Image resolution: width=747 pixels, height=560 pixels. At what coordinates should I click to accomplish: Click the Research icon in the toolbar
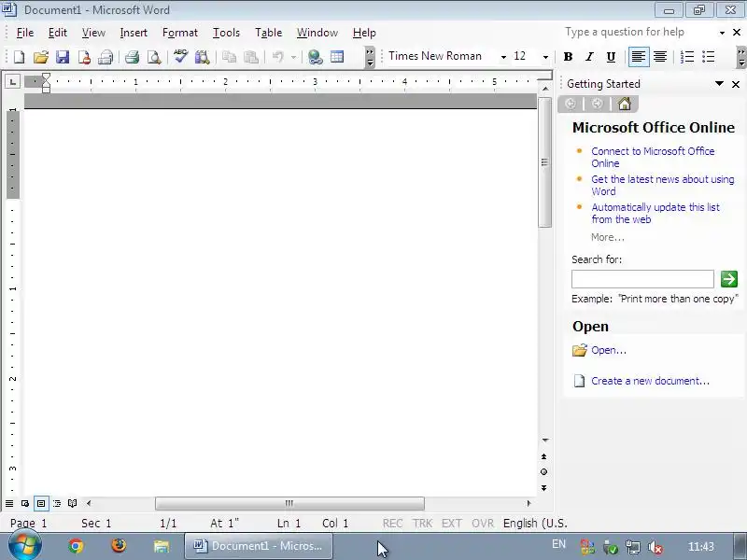coord(202,57)
